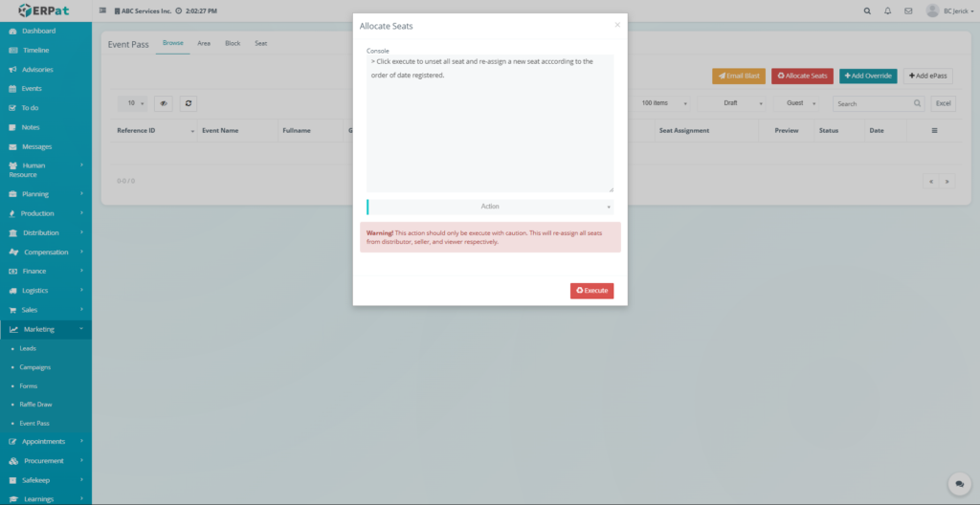Screen dimensions: 980x505
Task: Click the ERPat logo
Action: pyautogui.click(x=43, y=11)
